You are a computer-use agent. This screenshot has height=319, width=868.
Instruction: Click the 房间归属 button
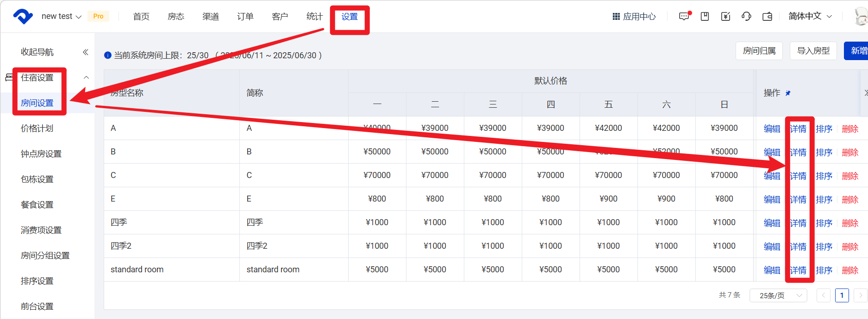pyautogui.click(x=759, y=51)
